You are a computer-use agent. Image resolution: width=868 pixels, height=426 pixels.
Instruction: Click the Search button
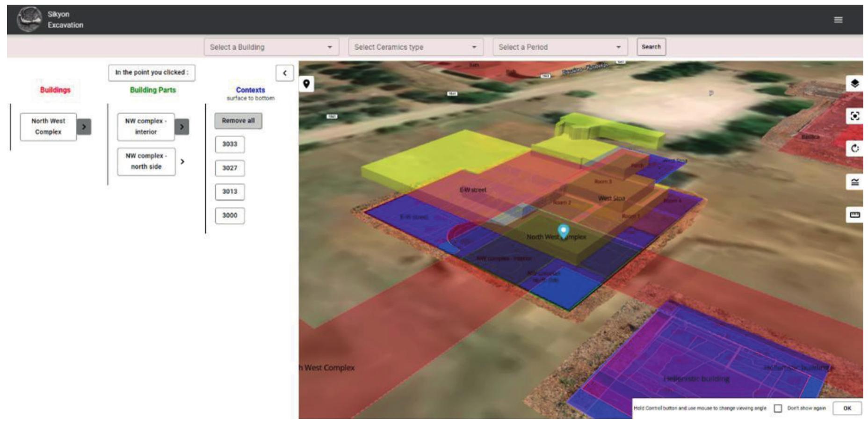pyautogui.click(x=651, y=47)
